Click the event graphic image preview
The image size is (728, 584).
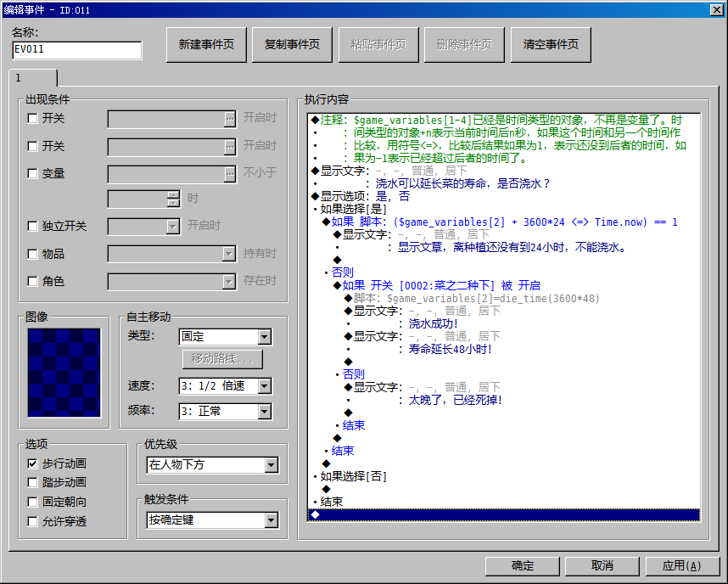(64, 373)
